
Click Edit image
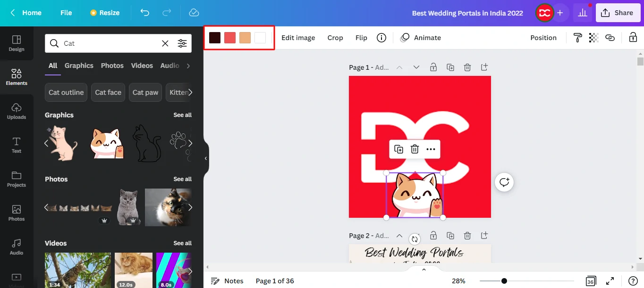click(x=298, y=38)
